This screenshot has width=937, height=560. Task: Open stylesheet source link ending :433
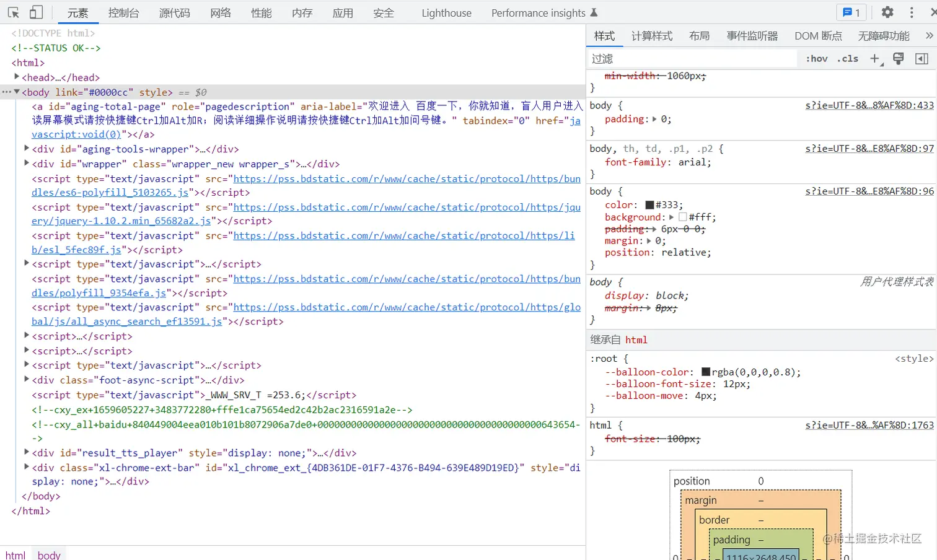click(x=869, y=105)
